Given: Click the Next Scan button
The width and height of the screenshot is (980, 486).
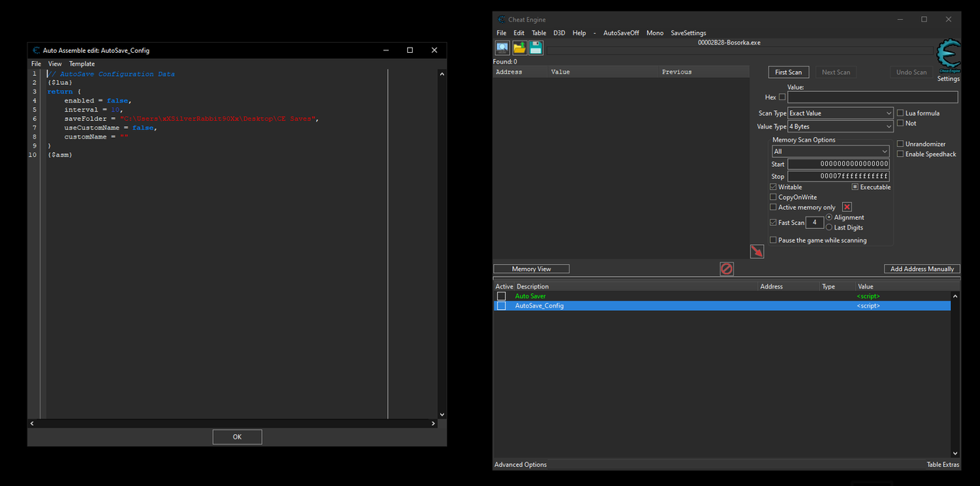Looking at the screenshot, I should [835, 72].
